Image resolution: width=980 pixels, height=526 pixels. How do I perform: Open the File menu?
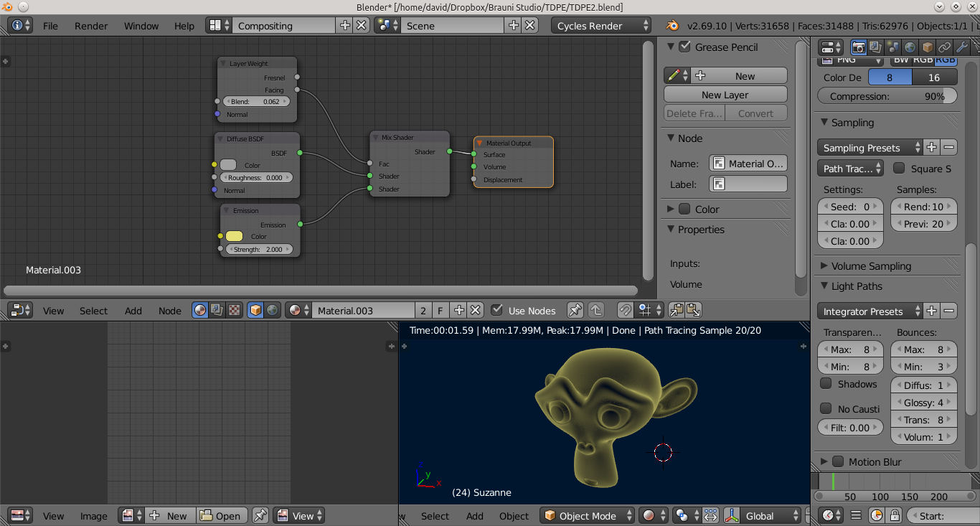(50, 25)
